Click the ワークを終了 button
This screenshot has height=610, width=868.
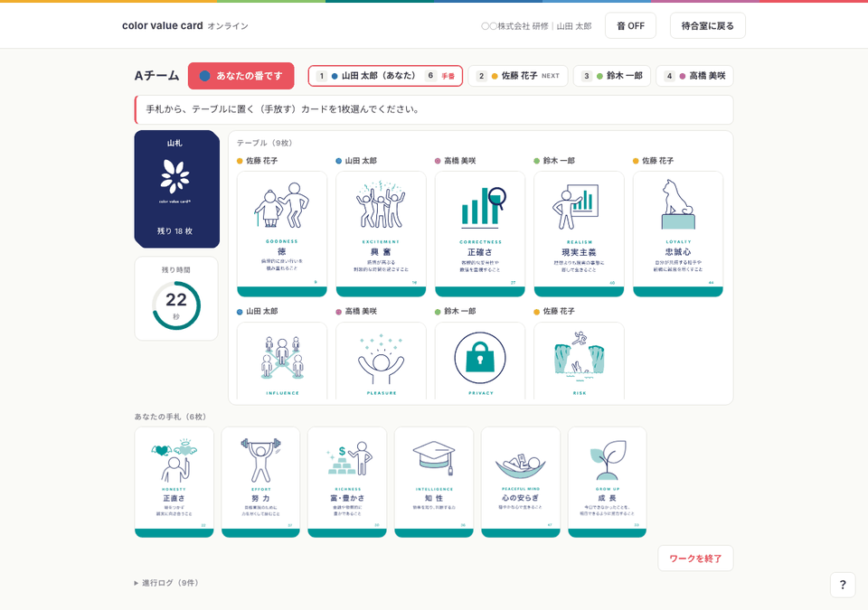695,558
